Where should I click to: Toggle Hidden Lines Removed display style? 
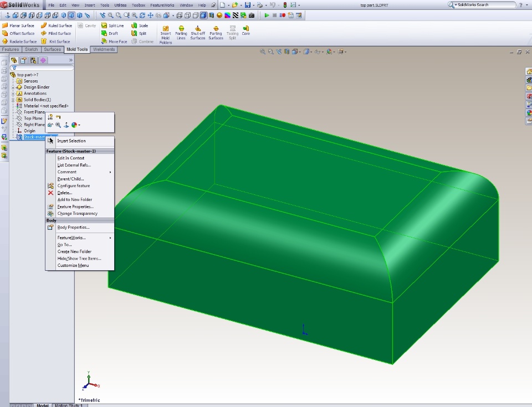click(x=196, y=16)
